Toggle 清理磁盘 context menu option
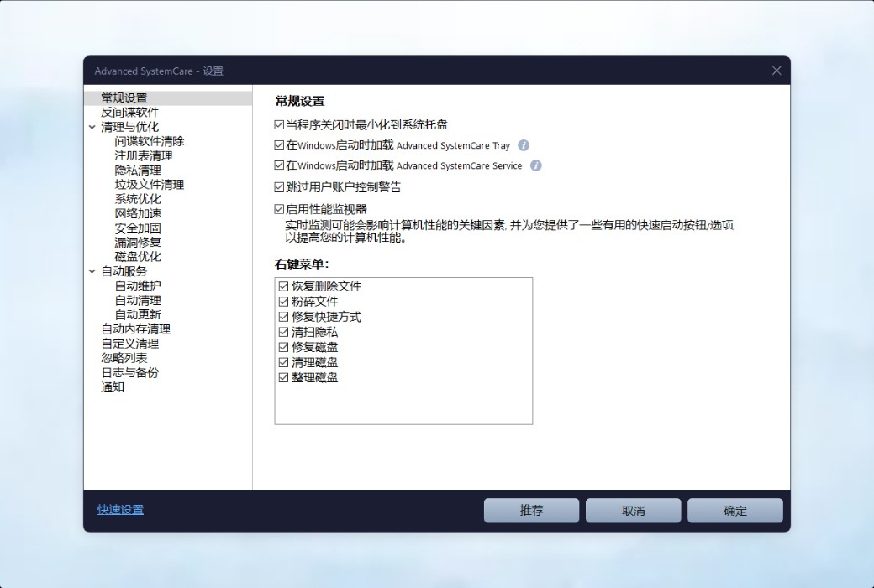This screenshot has width=874, height=588. (284, 362)
